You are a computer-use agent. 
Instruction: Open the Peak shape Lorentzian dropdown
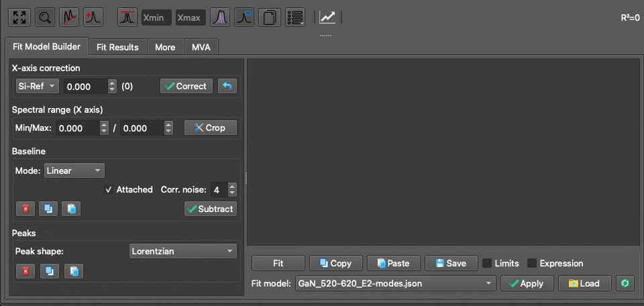(182, 251)
